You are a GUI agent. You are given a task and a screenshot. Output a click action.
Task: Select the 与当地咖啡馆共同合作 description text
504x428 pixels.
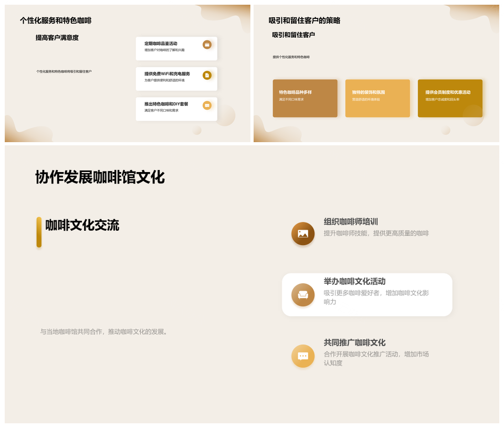(x=104, y=332)
